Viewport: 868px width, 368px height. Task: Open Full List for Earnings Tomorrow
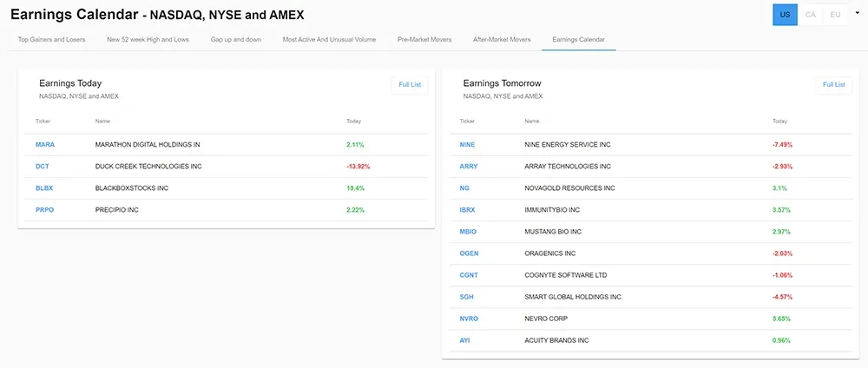coord(833,85)
